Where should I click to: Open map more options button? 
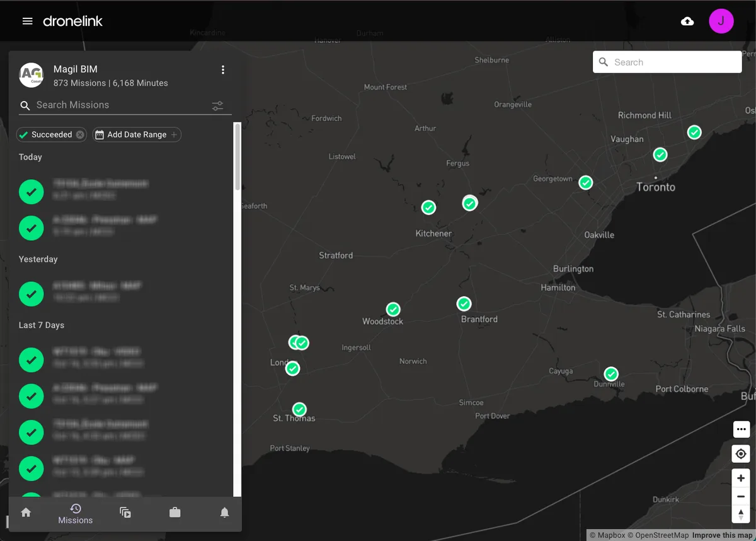point(741,429)
